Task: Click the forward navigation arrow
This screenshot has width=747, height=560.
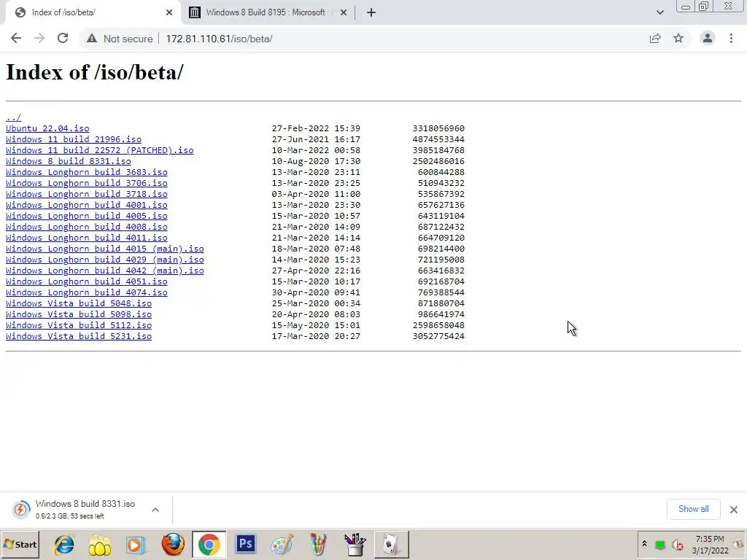Action: click(39, 39)
